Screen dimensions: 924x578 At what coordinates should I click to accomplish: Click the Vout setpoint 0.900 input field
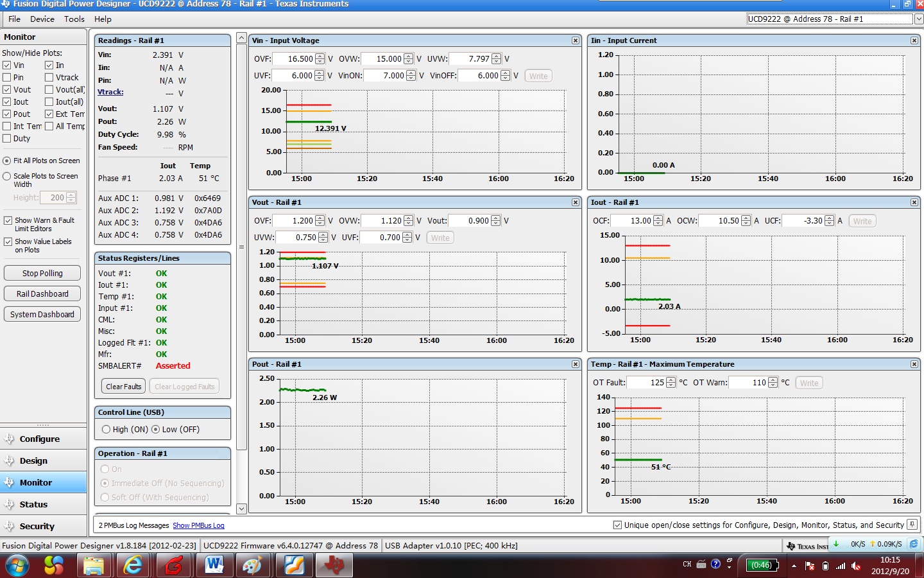[x=470, y=221]
